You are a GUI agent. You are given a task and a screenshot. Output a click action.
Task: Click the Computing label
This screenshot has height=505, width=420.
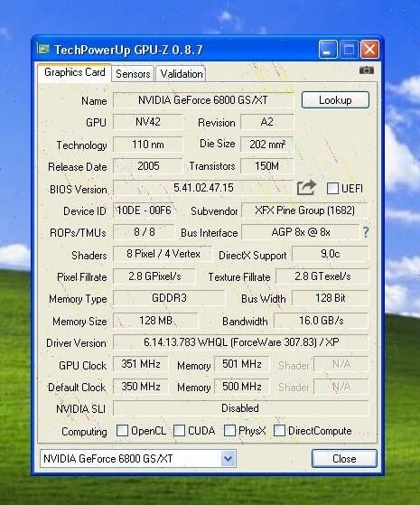point(84,432)
